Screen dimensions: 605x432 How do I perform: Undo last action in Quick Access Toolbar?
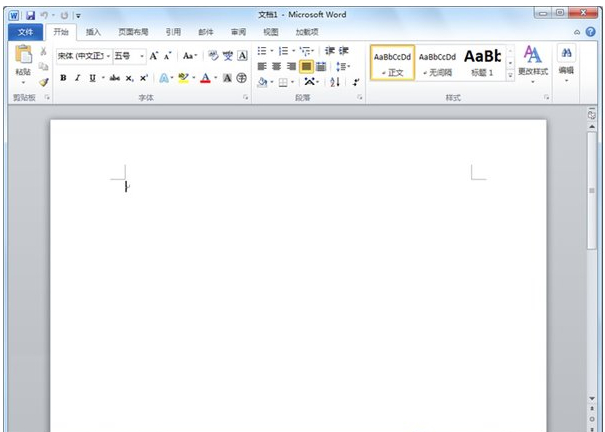[x=44, y=15]
